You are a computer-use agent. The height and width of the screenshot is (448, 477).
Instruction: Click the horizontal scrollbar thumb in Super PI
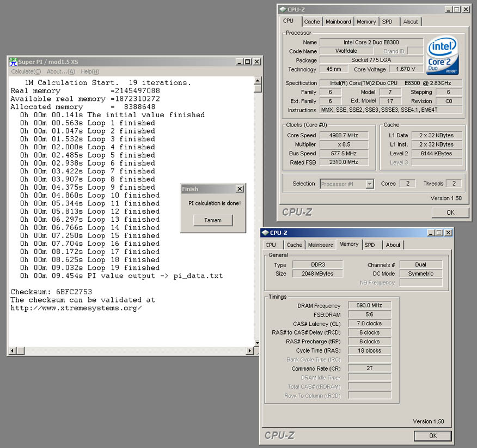point(20,351)
